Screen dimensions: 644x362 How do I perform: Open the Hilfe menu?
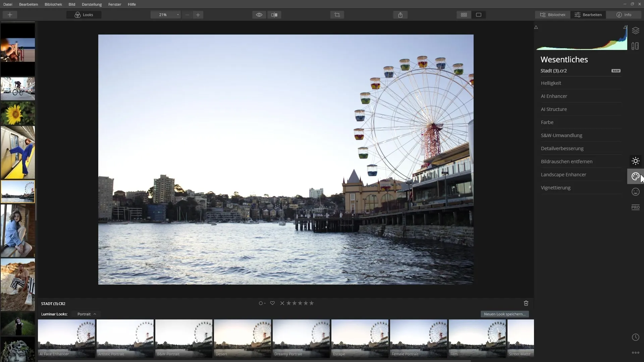click(x=132, y=4)
